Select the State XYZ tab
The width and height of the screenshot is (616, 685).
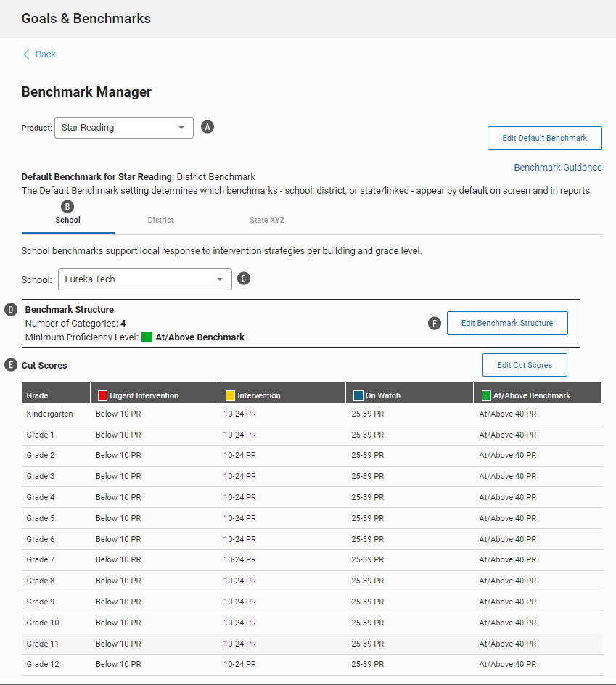point(267,220)
